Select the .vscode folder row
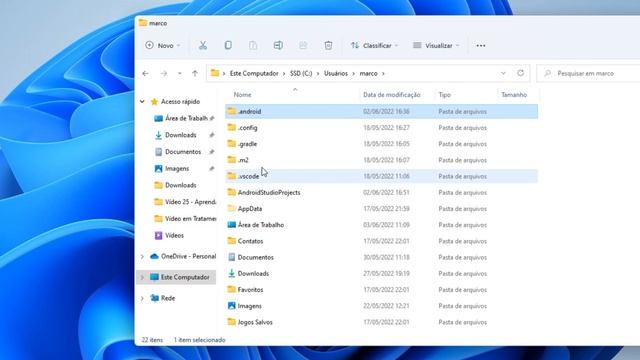This screenshot has height=360, width=640. pos(382,176)
